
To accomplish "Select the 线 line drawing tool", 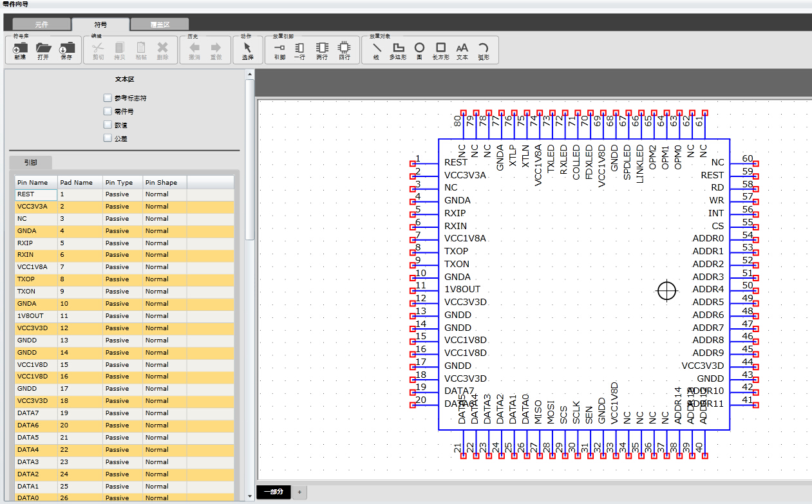I will pos(376,51).
